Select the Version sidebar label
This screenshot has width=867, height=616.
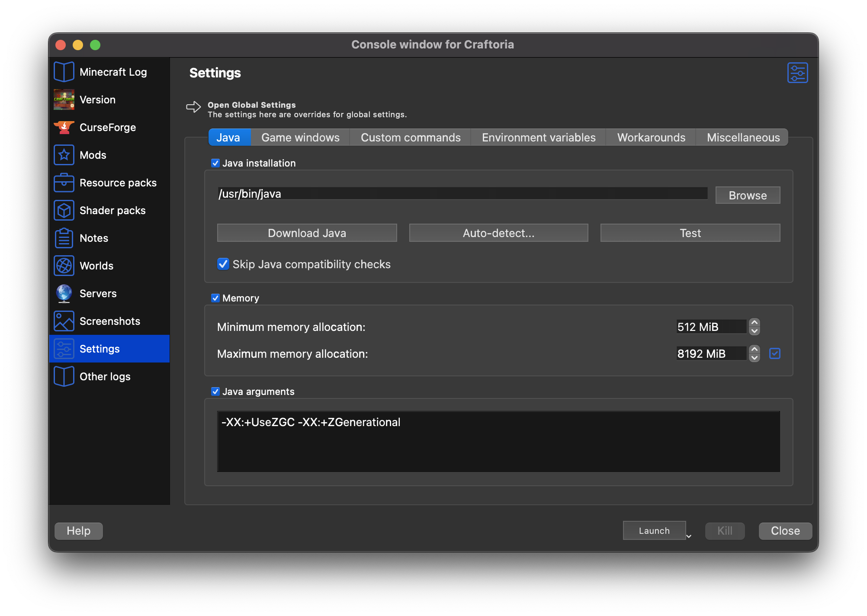(97, 99)
